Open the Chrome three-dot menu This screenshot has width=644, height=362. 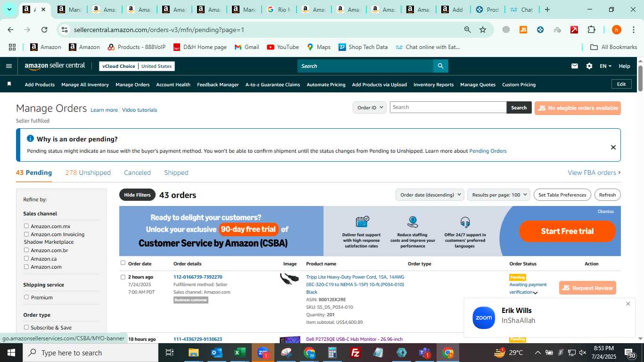click(x=633, y=30)
